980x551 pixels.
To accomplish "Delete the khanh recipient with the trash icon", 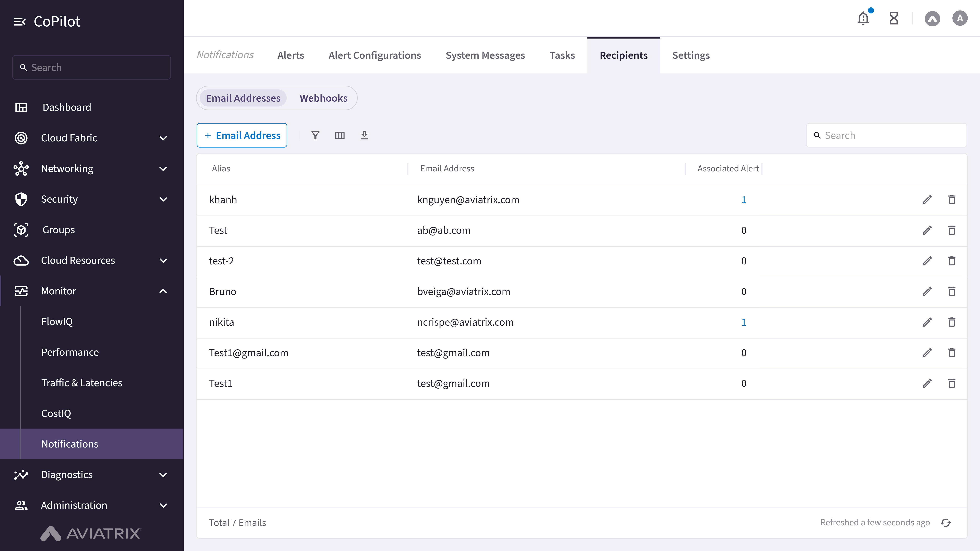I will click(951, 200).
